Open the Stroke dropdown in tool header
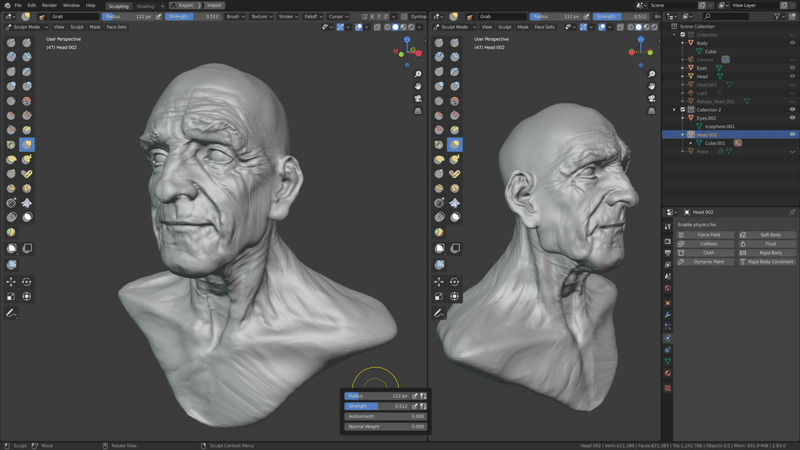The width and height of the screenshot is (800, 450). click(288, 16)
